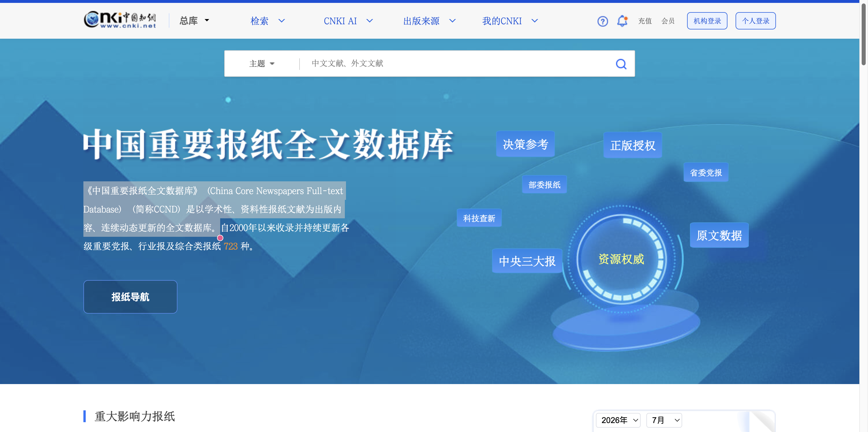Open the 2026年 year dropdown
868x432 pixels.
click(x=618, y=420)
